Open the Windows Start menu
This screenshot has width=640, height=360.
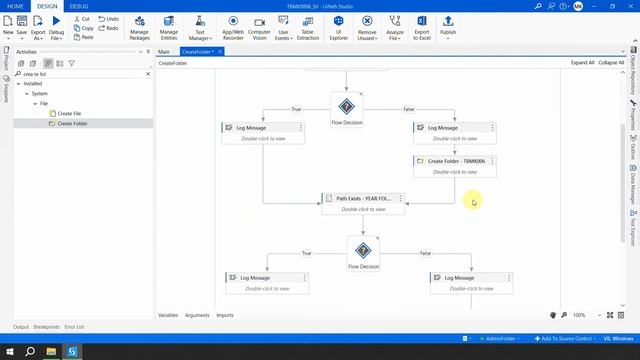click(10, 351)
